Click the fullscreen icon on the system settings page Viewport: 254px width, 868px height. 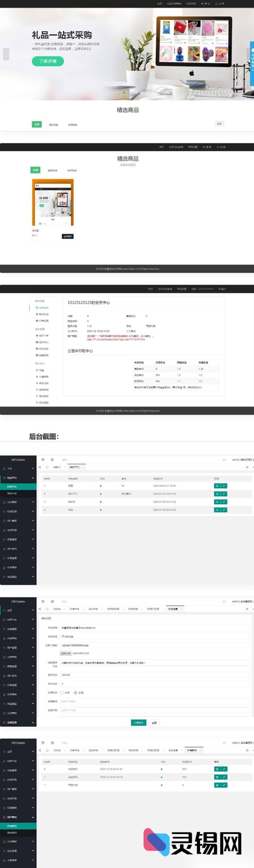tap(224, 601)
